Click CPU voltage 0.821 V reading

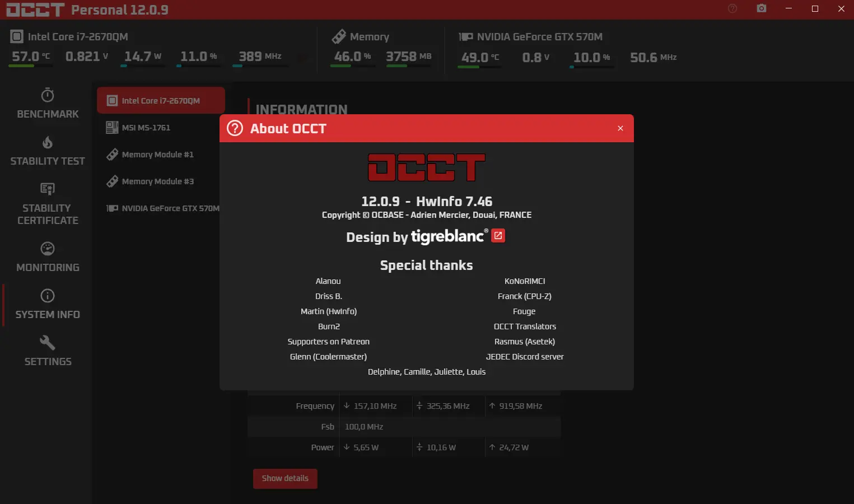point(87,57)
